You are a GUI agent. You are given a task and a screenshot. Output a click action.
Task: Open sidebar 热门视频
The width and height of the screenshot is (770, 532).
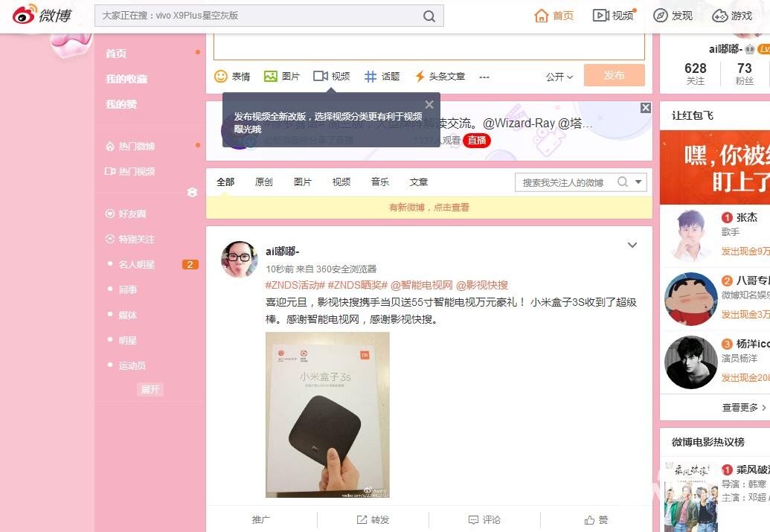pyautogui.click(x=130, y=171)
